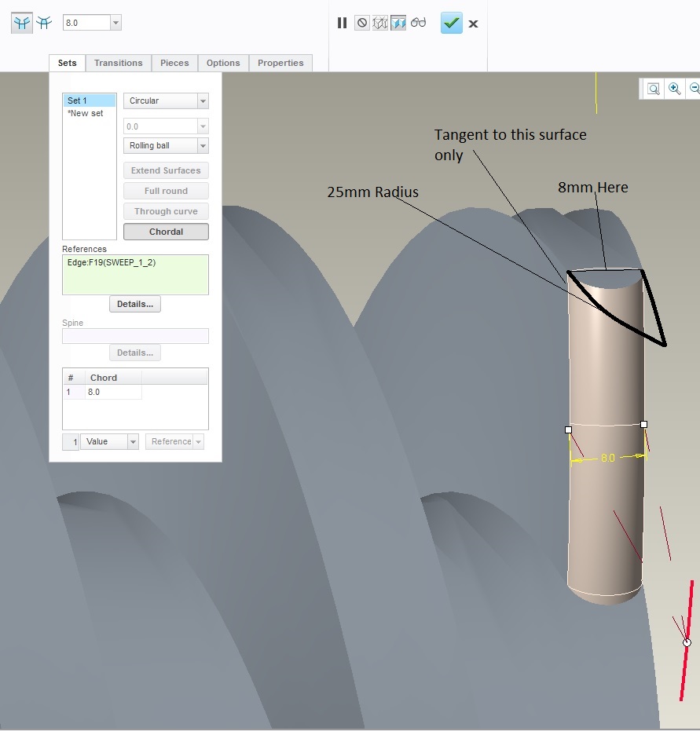Click the zoom out icon
The image size is (700, 731).
click(x=695, y=89)
